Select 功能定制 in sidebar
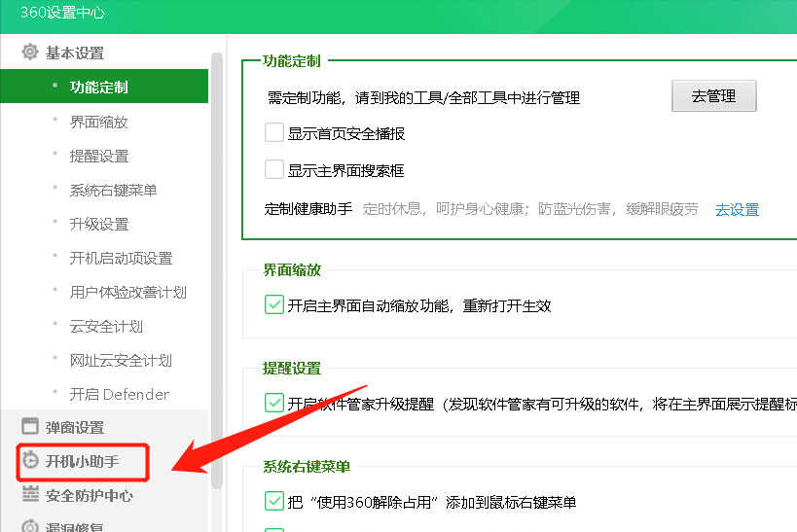Screen dimensions: 797x532 (104, 87)
